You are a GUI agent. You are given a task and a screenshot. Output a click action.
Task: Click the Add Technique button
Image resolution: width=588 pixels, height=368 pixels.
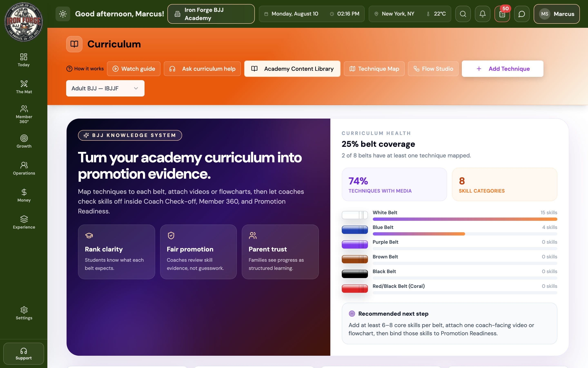[502, 69]
